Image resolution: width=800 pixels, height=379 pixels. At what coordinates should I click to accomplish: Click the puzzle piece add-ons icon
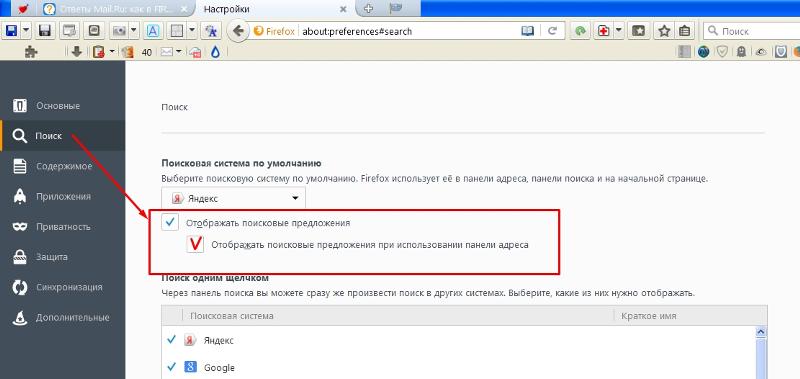tap(31, 52)
